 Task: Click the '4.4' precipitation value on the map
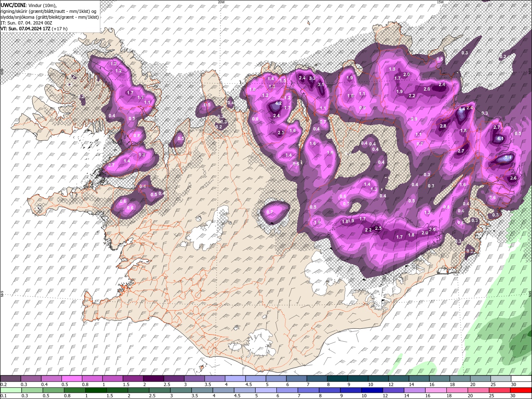pyautogui.click(x=462, y=109)
